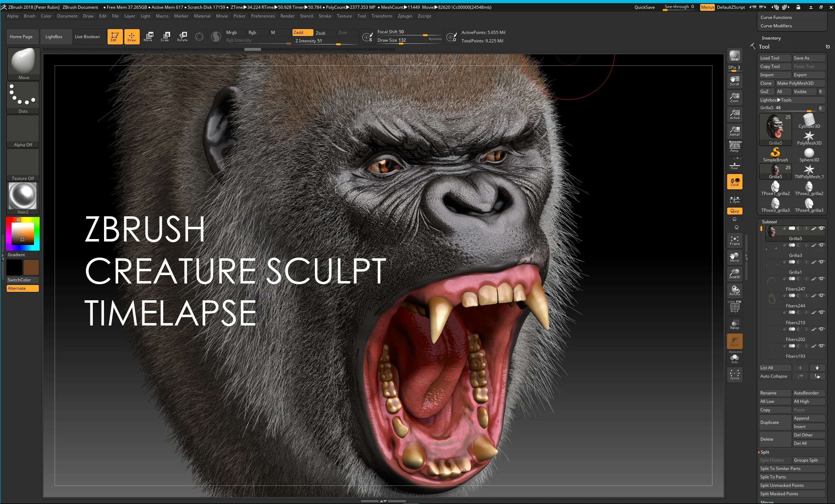
Task: Open the Brush menu
Action: tap(29, 16)
